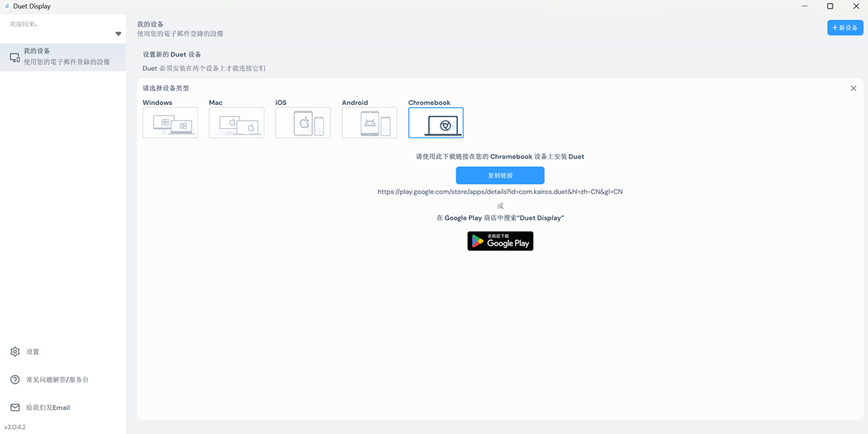Image resolution: width=868 pixels, height=434 pixels.
Task: Click the 我的设备 monitor icon
Action: coord(14,57)
